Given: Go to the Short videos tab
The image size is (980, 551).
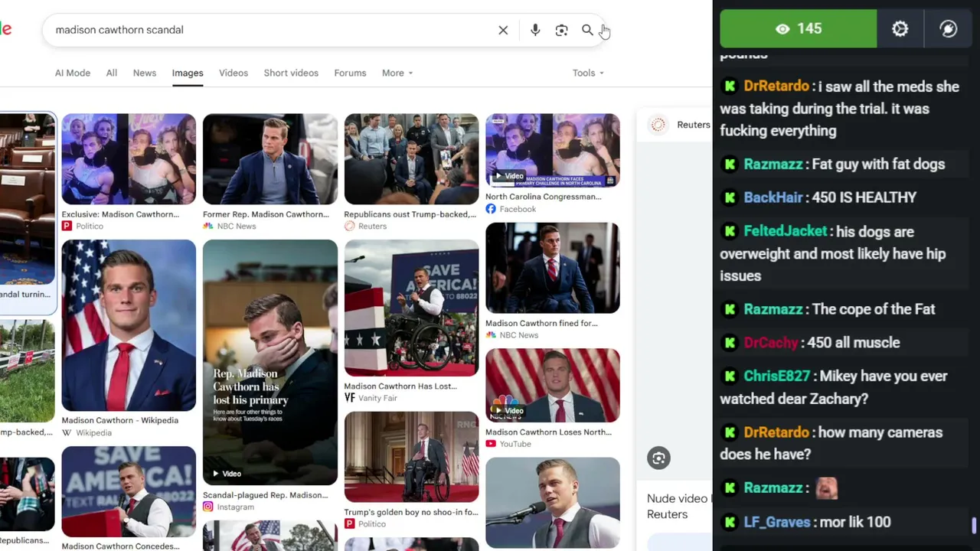Looking at the screenshot, I should pyautogui.click(x=291, y=73).
